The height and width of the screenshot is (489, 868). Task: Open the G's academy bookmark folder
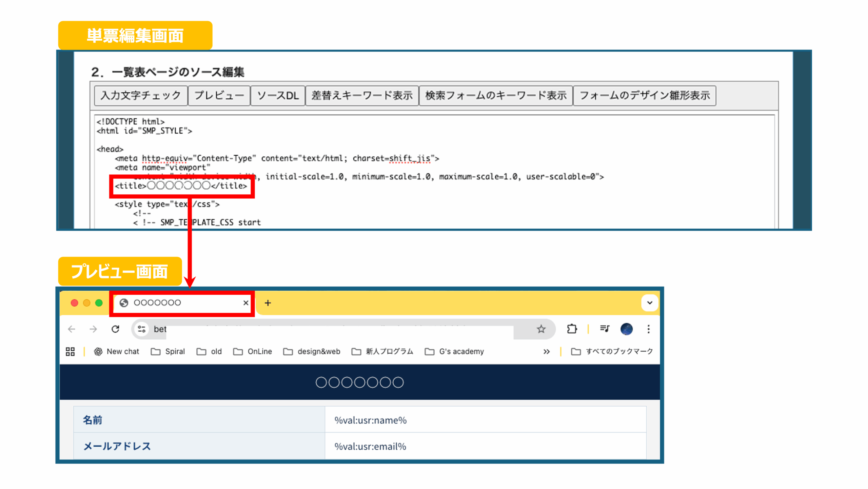pos(454,352)
